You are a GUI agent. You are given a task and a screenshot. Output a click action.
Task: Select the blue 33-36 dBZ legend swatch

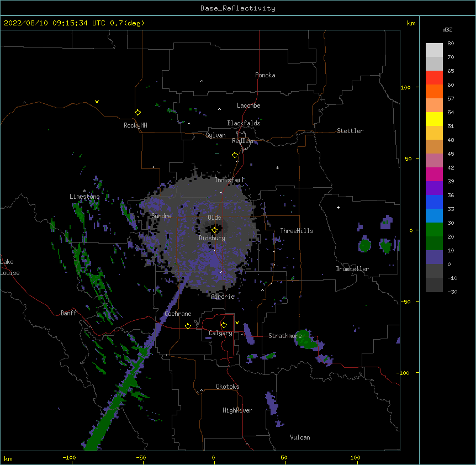click(x=434, y=202)
